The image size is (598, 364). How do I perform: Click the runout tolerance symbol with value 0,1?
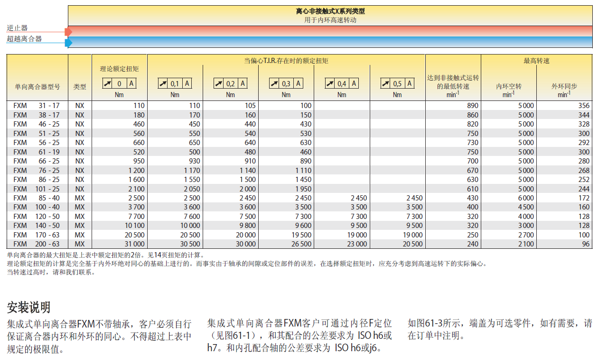(x=175, y=84)
